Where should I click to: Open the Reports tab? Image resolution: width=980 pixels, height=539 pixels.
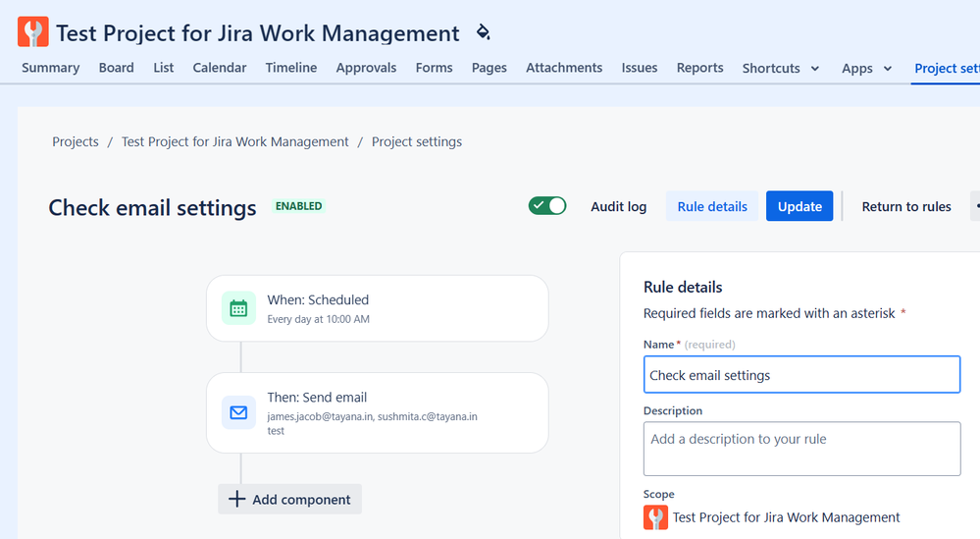[700, 68]
